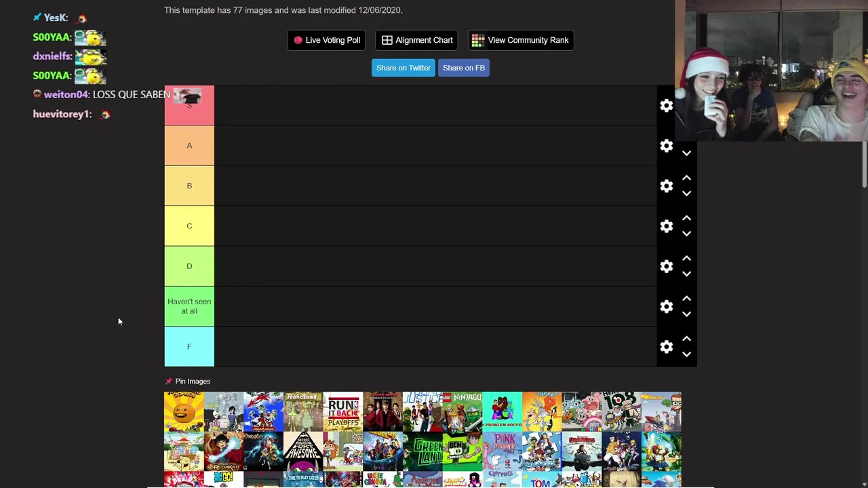Open settings gear for C tier row
This screenshot has height=488, width=868.
click(667, 226)
